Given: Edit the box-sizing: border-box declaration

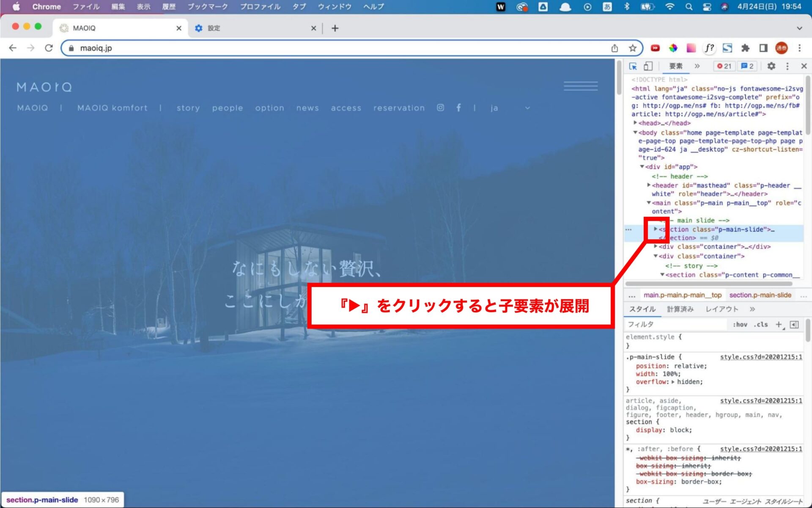Looking at the screenshot, I should pyautogui.click(x=679, y=482).
